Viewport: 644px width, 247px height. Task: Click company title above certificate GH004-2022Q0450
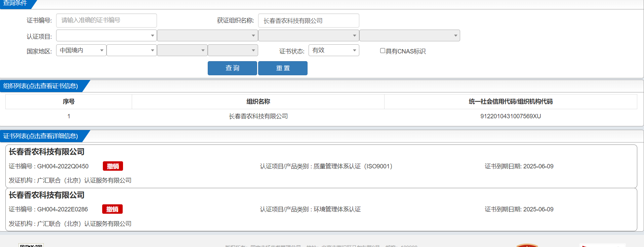point(46,152)
